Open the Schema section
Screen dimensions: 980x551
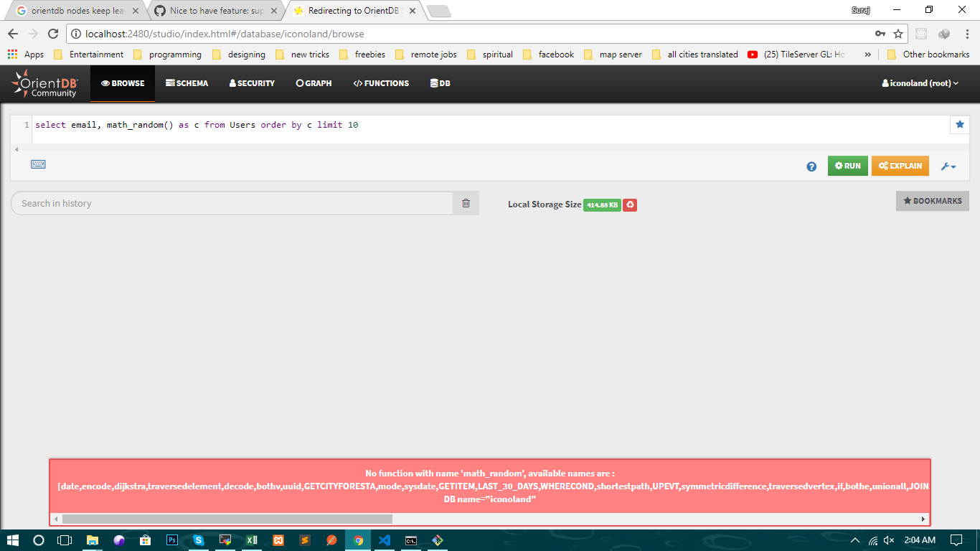tap(187, 83)
